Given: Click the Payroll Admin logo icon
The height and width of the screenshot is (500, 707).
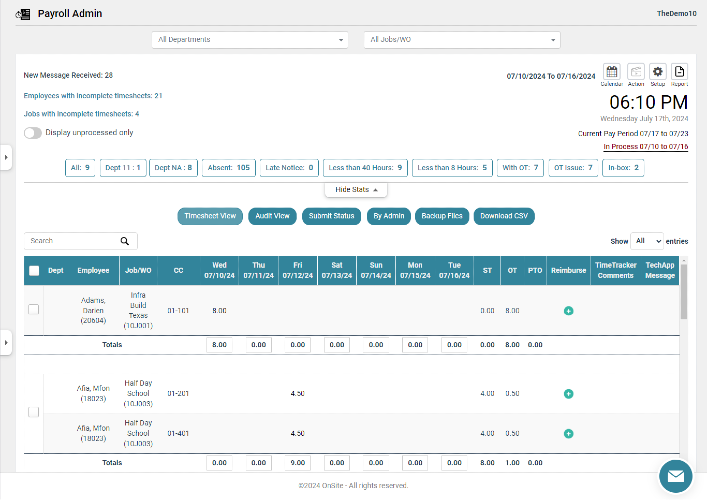Looking at the screenshot, I should [x=23, y=14].
